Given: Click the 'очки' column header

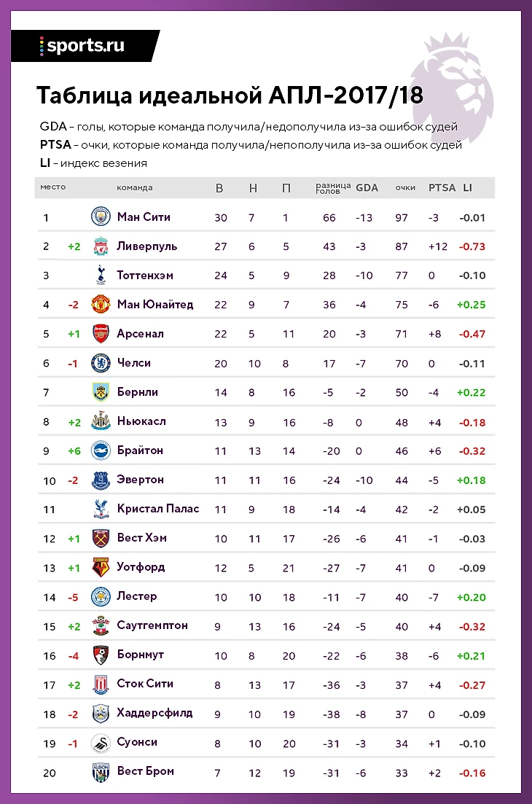Looking at the screenshot, I should (x=405, y=187).
